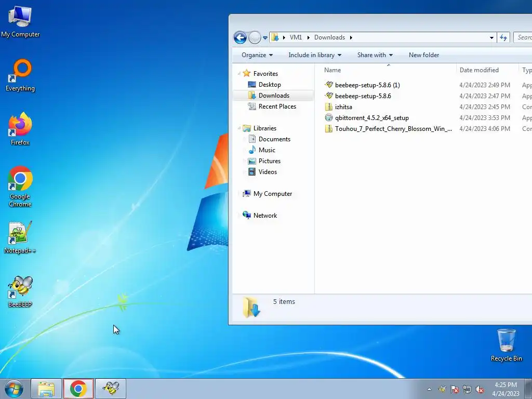
Task: Select the Recycle Bin icon
Action: point(506,345)
